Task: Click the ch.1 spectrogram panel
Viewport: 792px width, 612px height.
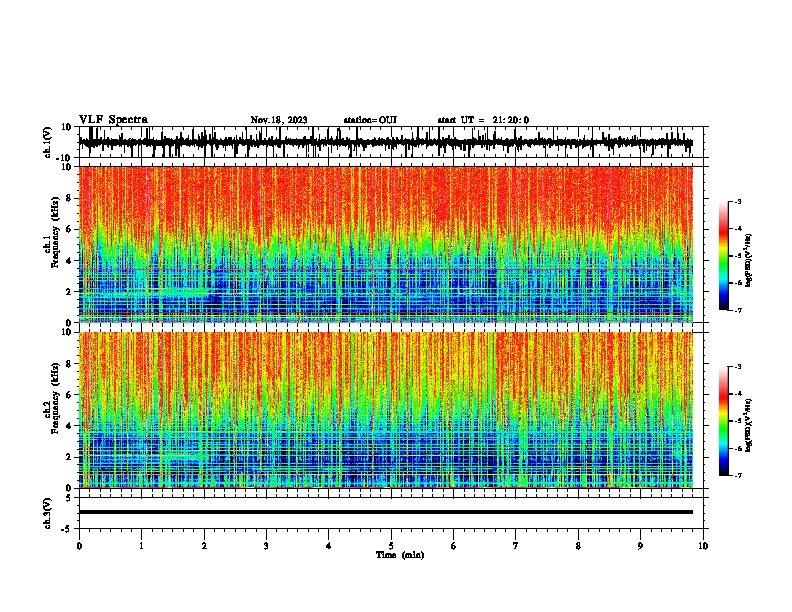Action: tap(385, 244)
